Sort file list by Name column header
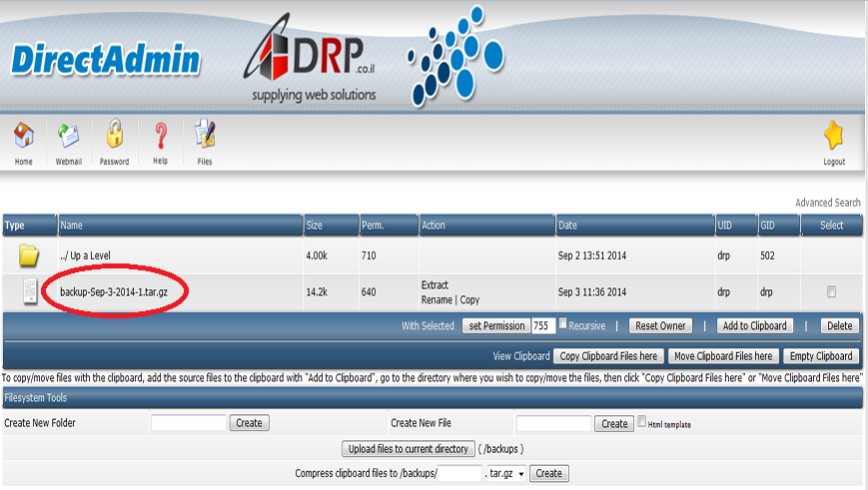This screenshot has height=490, width=868. click(x=71, y=226)
